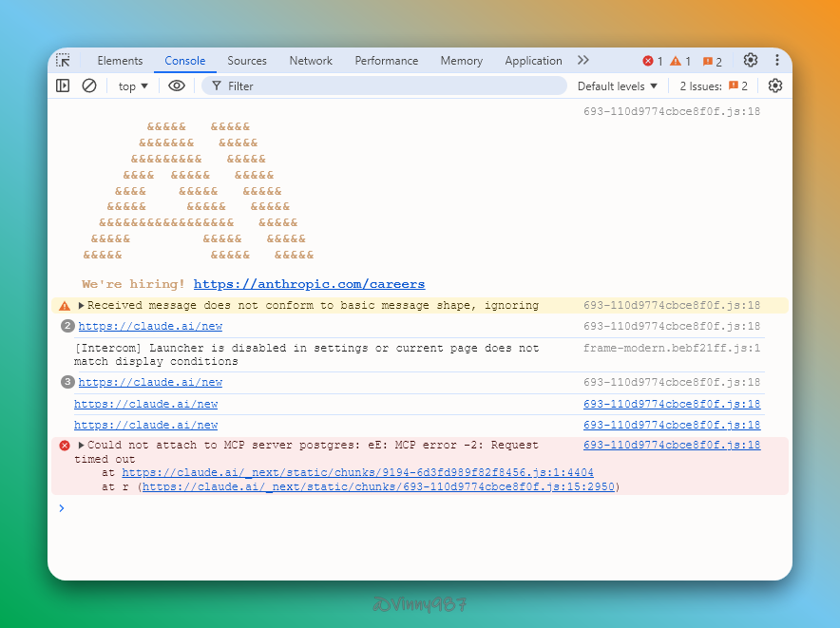Open DevTools settings gear in tab bar
Image resolution: width=840 pixels, height=628 pixels.
751,61
